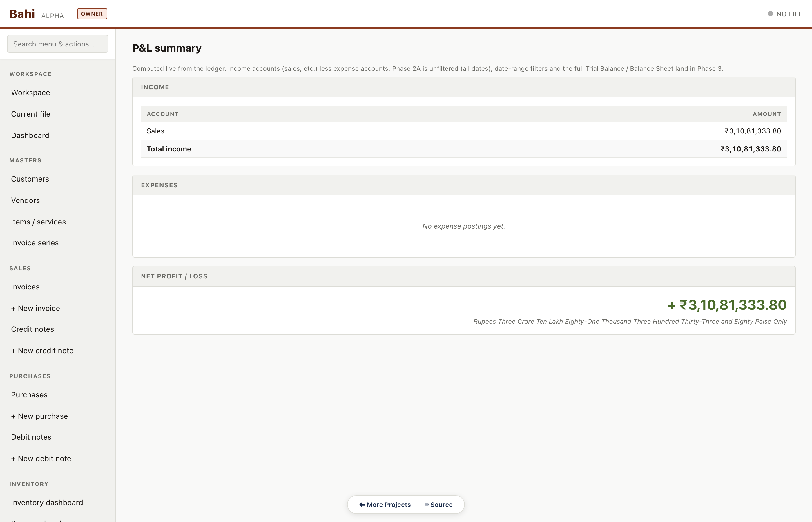Click + New debit note
Viewport: 812px width, 522px height.
click(x=41, y=458)
